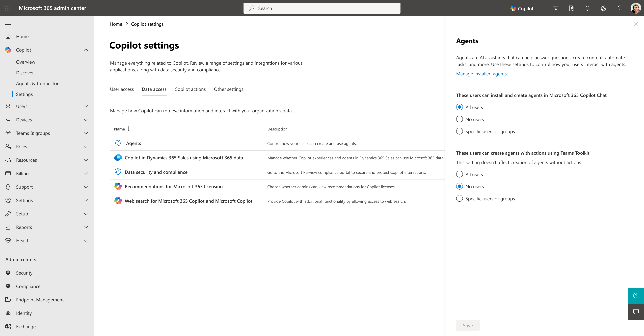
Task: Open Copilot from the top bar
Action: [522, 8]
